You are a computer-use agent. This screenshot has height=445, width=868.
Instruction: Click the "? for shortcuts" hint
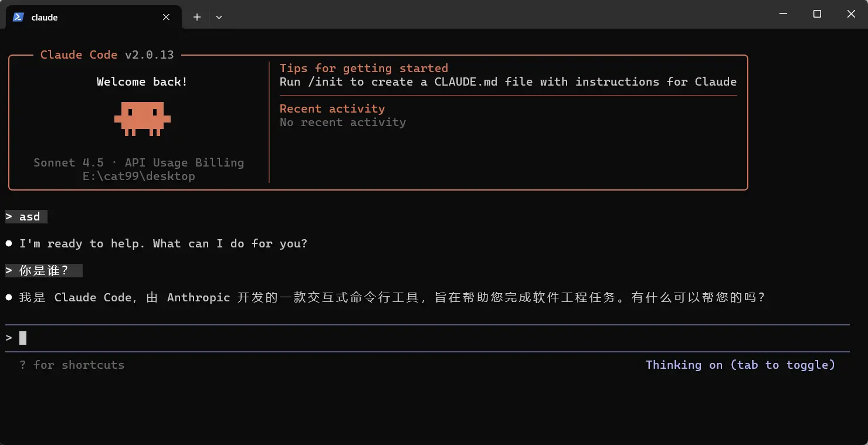click(72, 365)
